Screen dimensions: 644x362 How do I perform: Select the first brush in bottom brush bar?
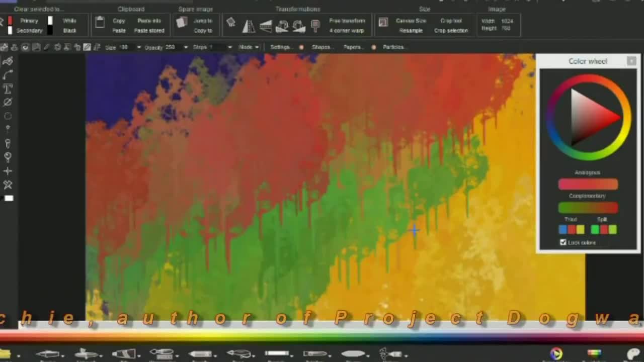tap(48, 354)
